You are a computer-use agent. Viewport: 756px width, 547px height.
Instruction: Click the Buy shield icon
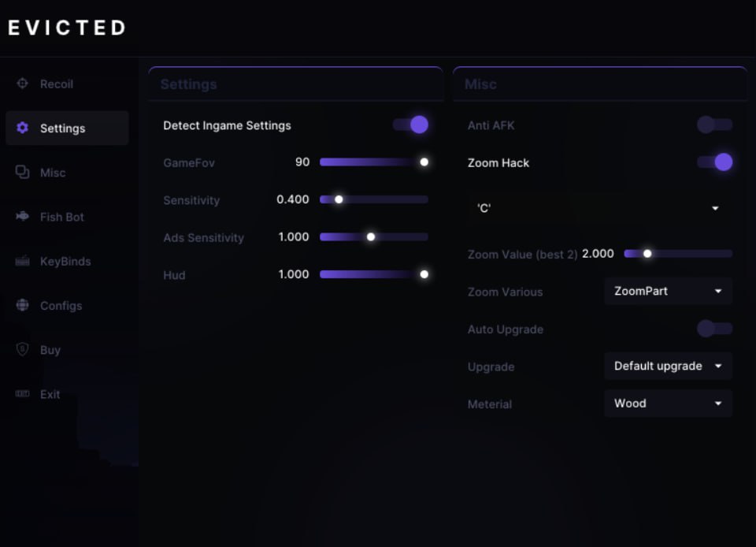click(x=22, y=349)
